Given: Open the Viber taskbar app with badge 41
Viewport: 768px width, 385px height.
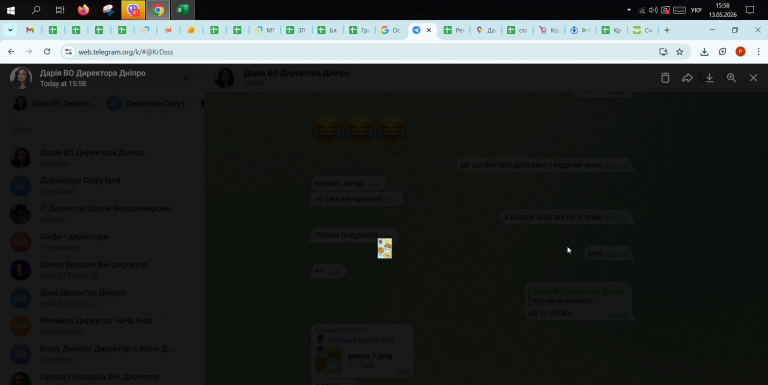Looking at the screenshot, I should tap(133, 10).
